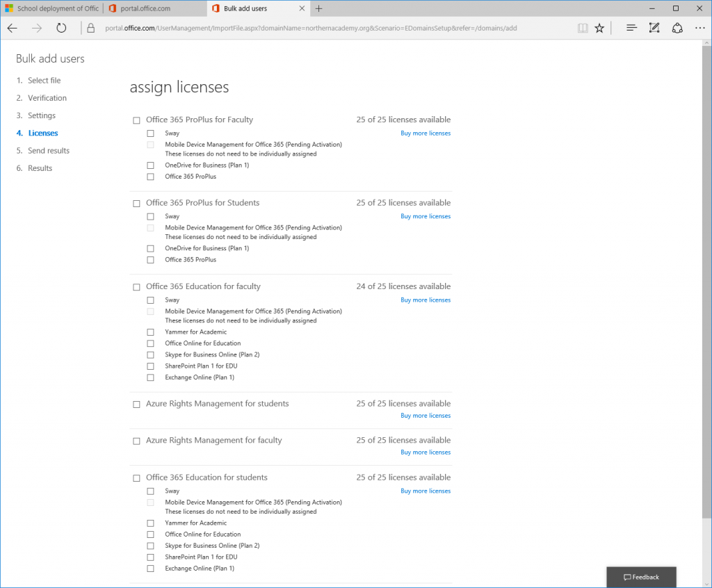Check OneDrive for Business under ProPlus Students
The width and height of the screenshot is (712, 588).
[150, 248]
